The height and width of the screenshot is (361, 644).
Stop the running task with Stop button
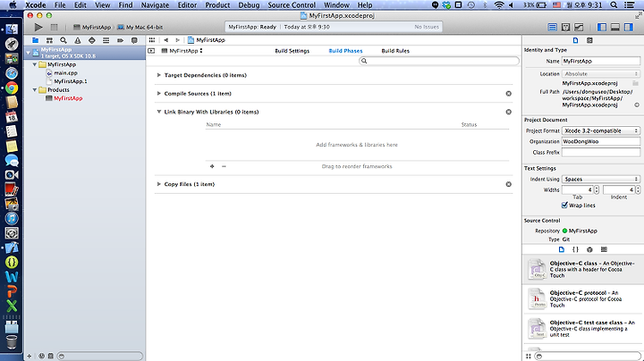tap(54, 27)
